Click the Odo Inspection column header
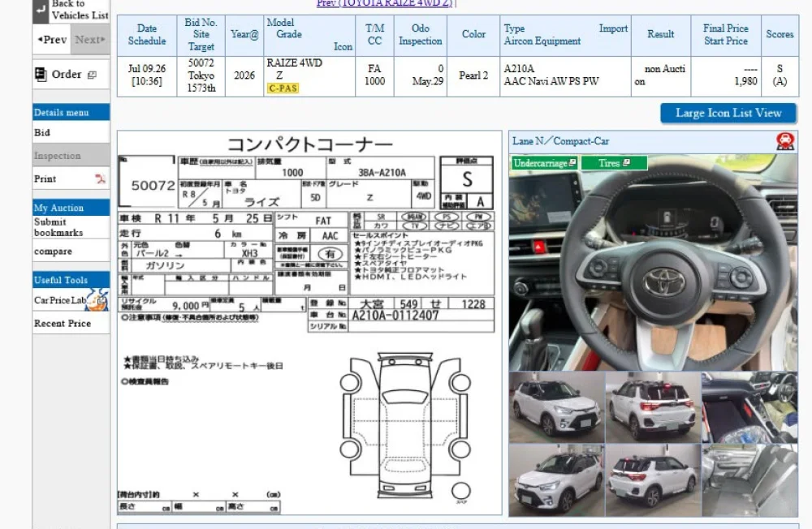 tap(421, 35)
